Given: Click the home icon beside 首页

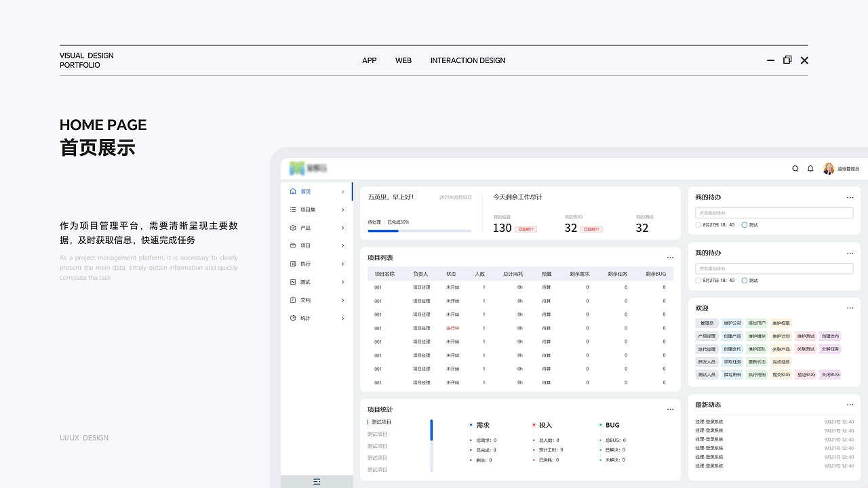Looking at the screenshot, I should click(293, 192).
